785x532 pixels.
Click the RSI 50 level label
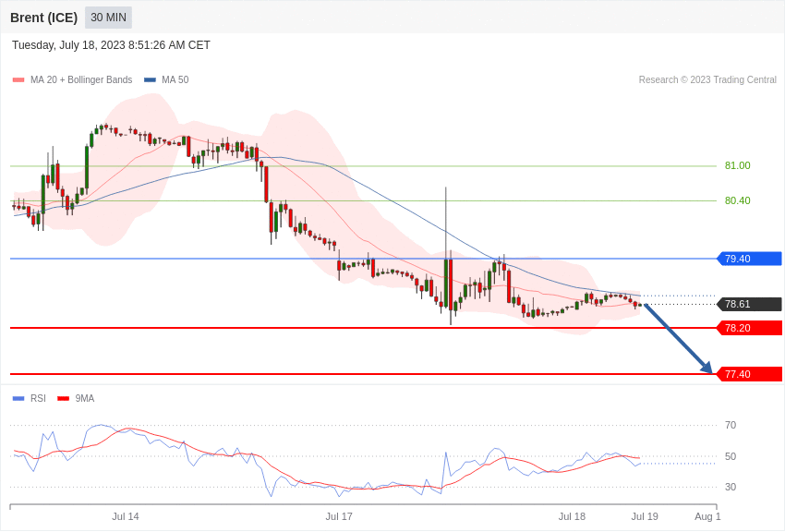tap(731, 456)
